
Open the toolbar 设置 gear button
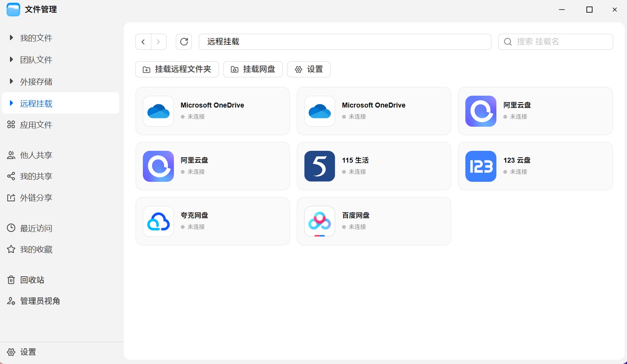(309, 69)
